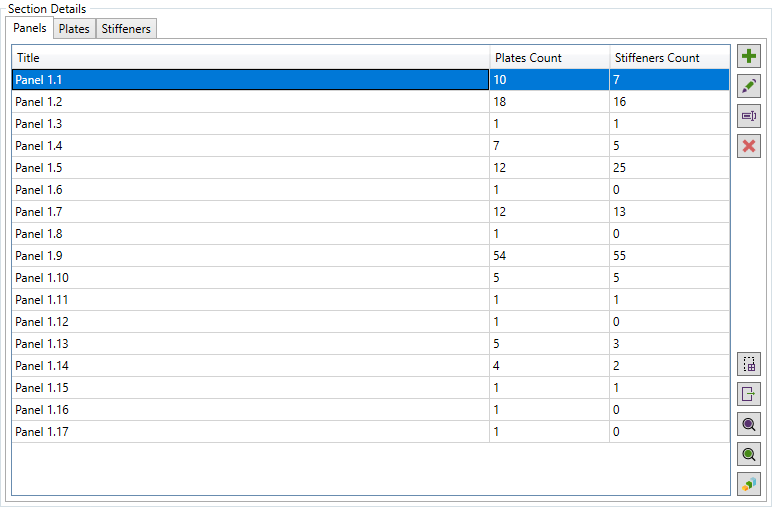
Task: Click the green plus add panel button
Action: tap(748, 57)
